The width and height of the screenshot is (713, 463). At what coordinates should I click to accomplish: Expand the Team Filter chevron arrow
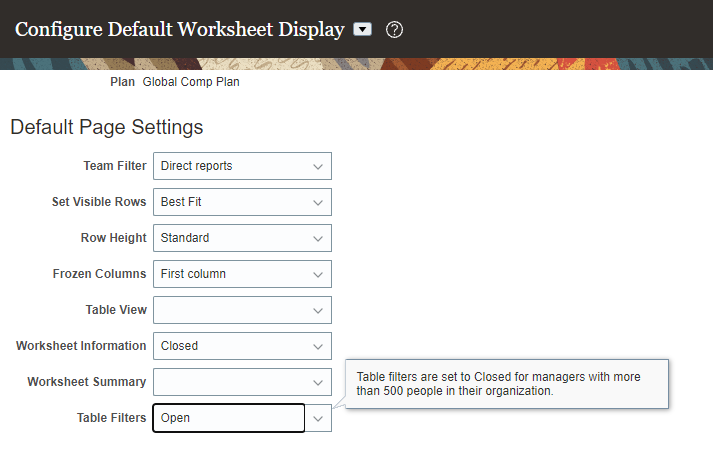tap(318, 166)
